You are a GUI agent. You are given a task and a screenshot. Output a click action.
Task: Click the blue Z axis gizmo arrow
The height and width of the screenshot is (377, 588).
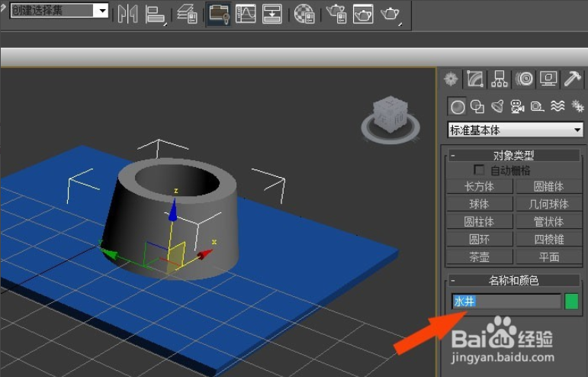(x=172, y=211)
